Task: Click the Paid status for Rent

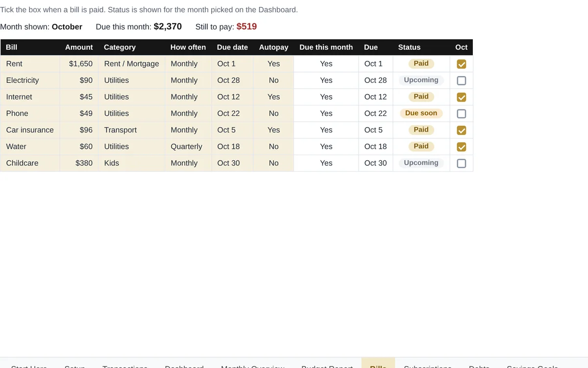Action: [421, 63]
